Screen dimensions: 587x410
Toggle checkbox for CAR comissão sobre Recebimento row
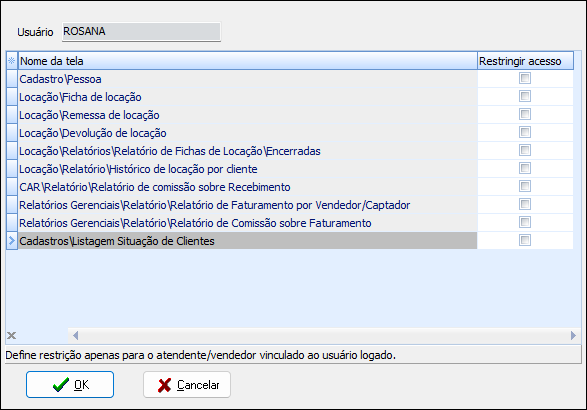(x=525, y=186)
